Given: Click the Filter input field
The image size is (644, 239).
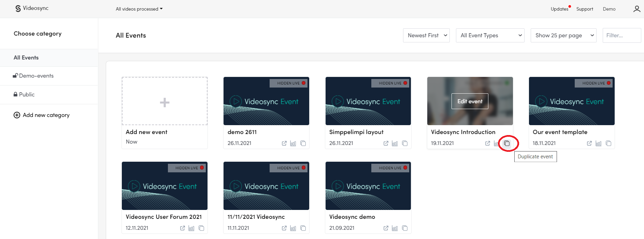Looking at the screenshot, I should pos(621,36).
